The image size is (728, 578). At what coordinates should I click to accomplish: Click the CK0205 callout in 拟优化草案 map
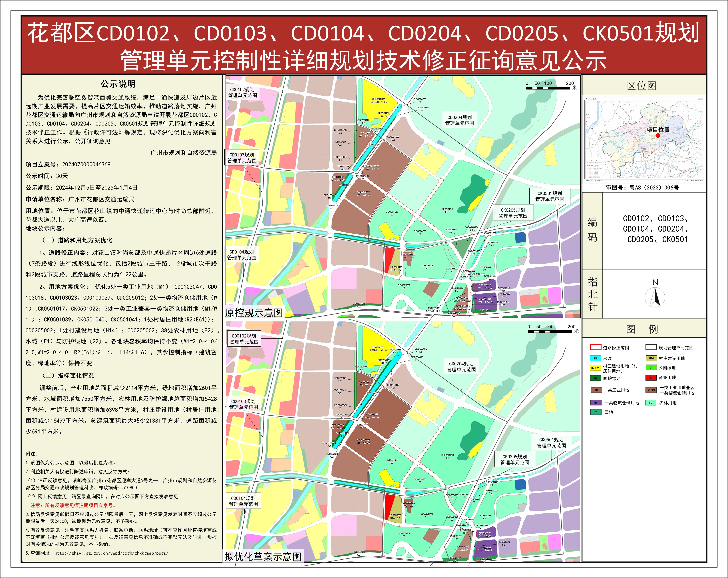pos(515,459)
